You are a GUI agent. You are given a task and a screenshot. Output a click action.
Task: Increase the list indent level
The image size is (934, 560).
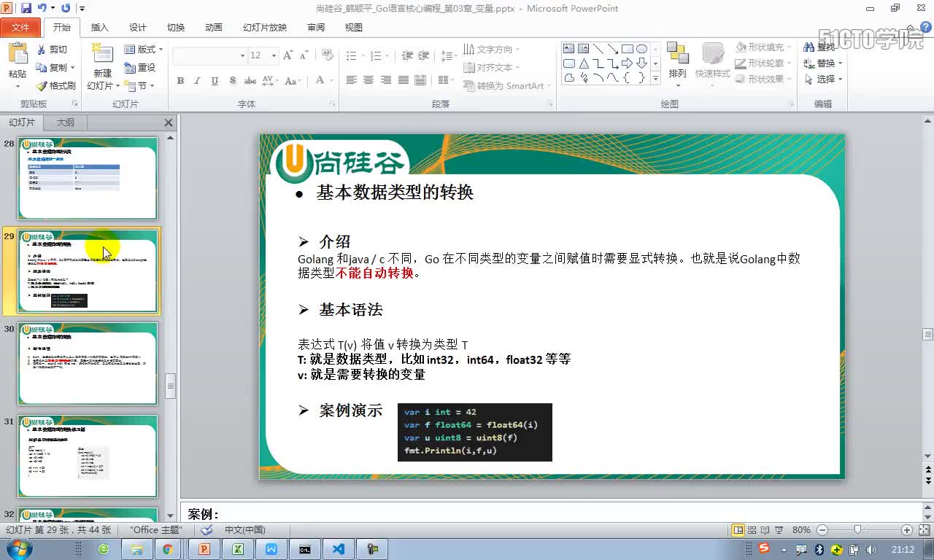click(424, 55)
